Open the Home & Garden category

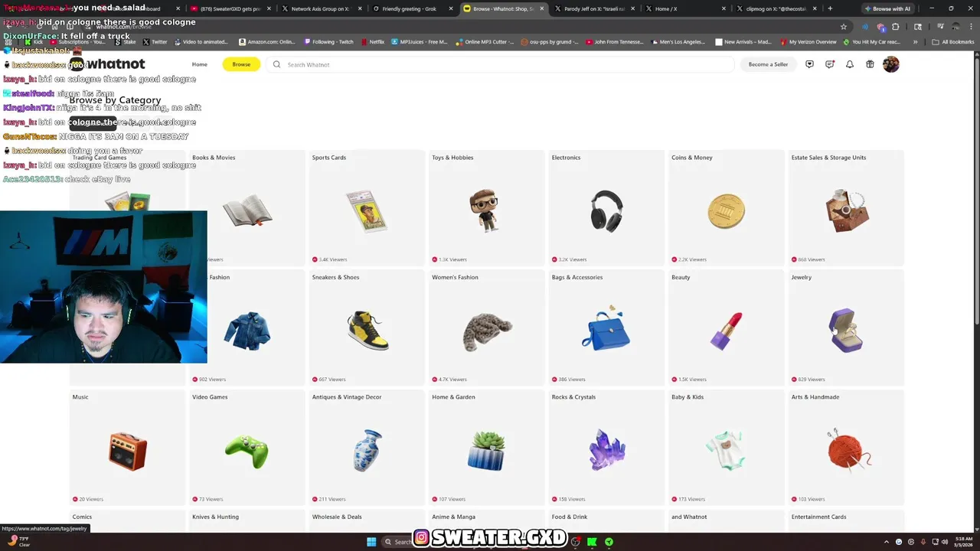click(487, 448)
